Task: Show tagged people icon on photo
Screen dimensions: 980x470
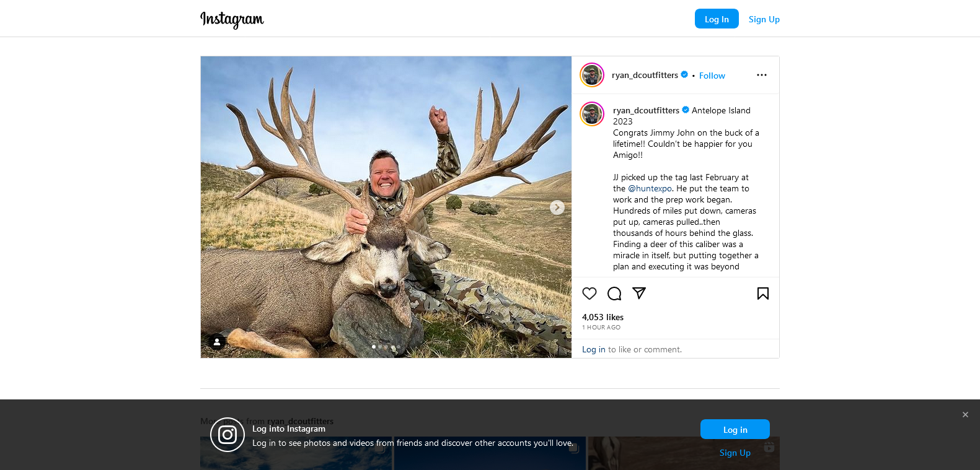Action: pos(217,342)
